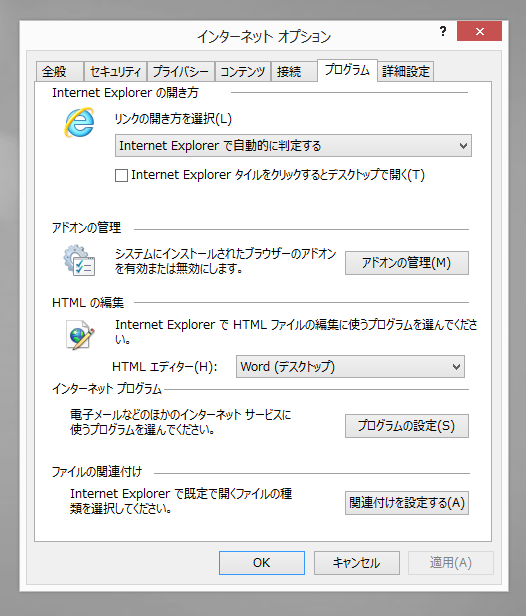Image resolution: width=526 pixels, height=616 pixels.
Task: Click the gear add-on management icon
Action: click(x=79, y=260)
